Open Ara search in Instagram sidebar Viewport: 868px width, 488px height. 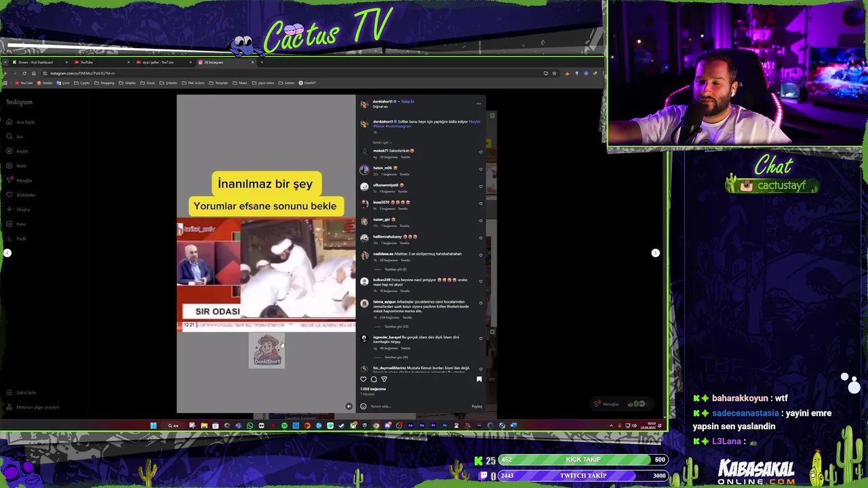(15, 136)
